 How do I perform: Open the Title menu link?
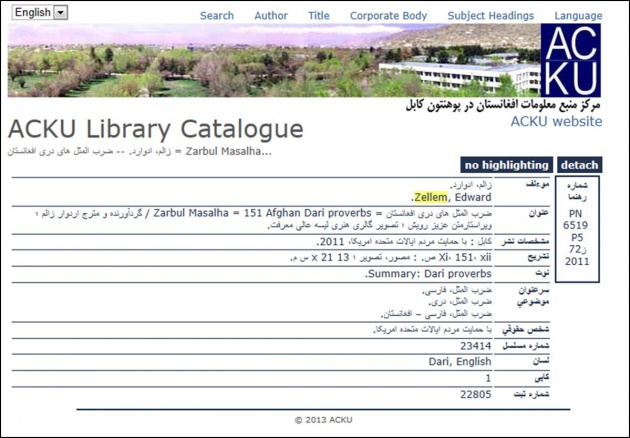coord(319,16)
